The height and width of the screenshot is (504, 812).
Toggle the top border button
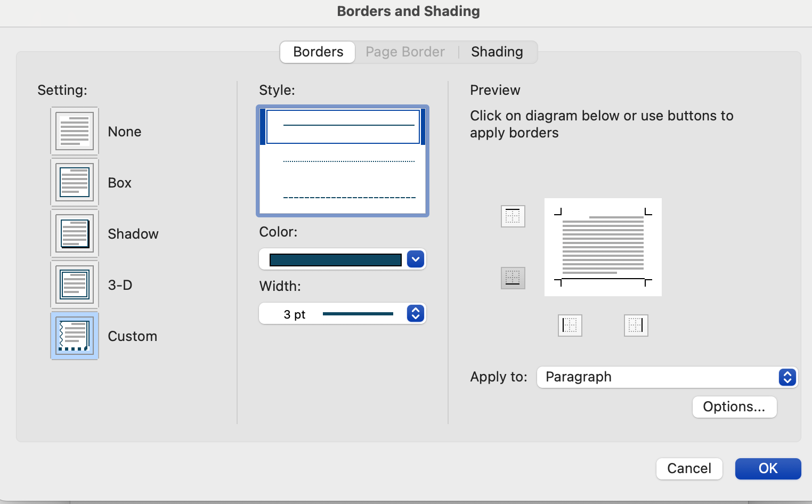click(x=513, y=216)
